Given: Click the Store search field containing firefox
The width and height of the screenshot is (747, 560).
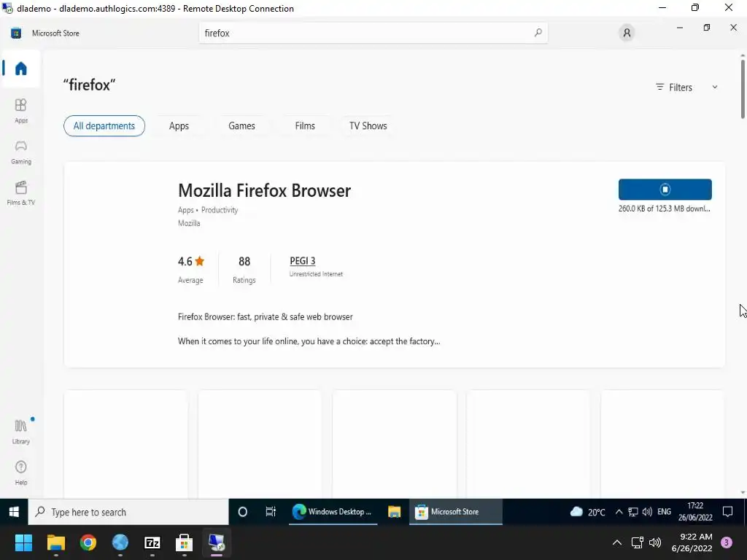Looking at the screenshot, I should (373, 33).
